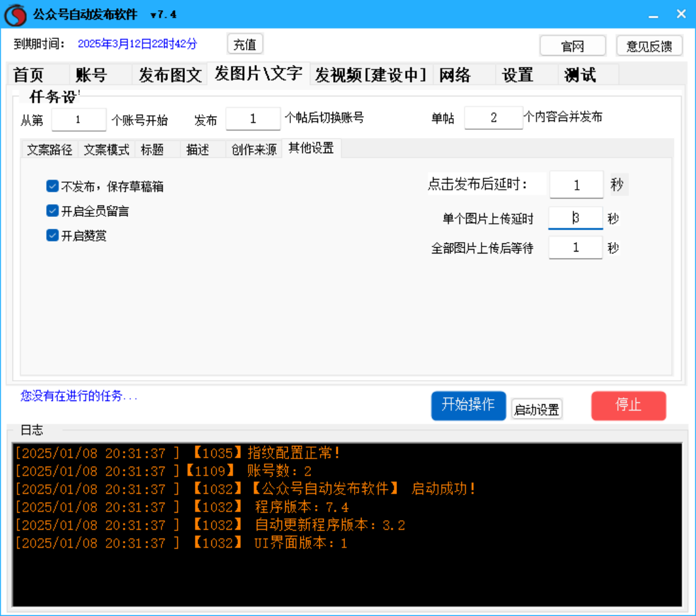
Task: Click the 单个图片上传延时 field
Action: pos(575,218)
